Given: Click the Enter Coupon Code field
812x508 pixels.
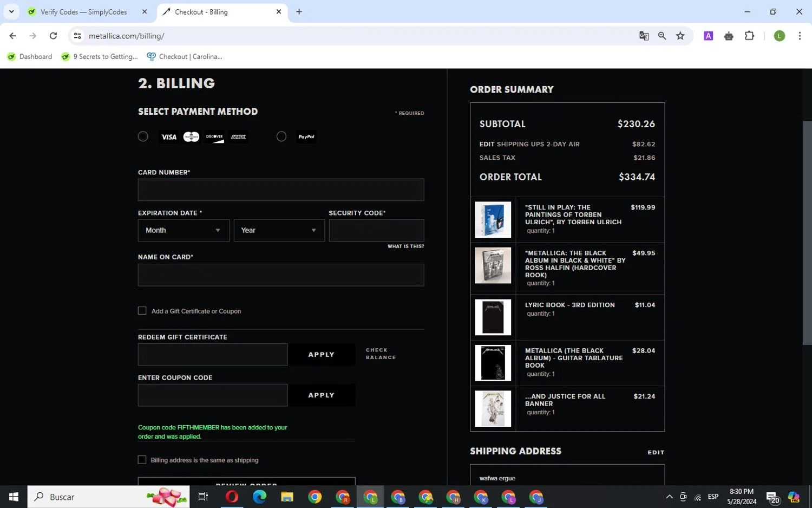Looking at the screenshot, I should [213, 395].
